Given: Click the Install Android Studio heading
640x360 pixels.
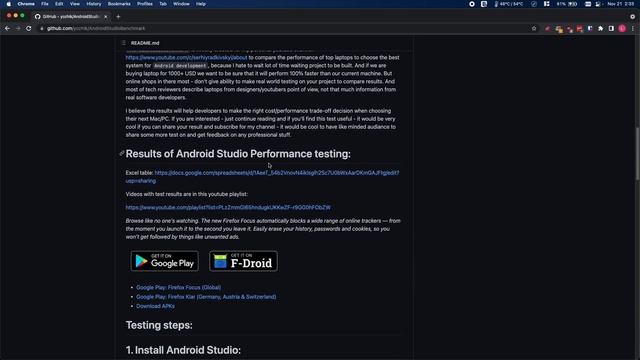Looking at the screenshot, I should (x=183, y=350).
